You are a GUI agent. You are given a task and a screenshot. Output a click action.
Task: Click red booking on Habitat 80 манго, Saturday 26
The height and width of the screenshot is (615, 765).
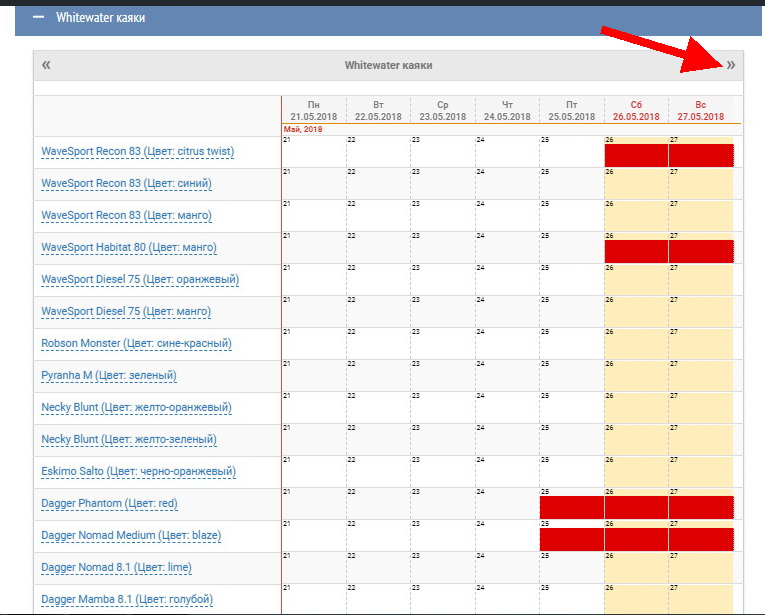tap(636, 252)
